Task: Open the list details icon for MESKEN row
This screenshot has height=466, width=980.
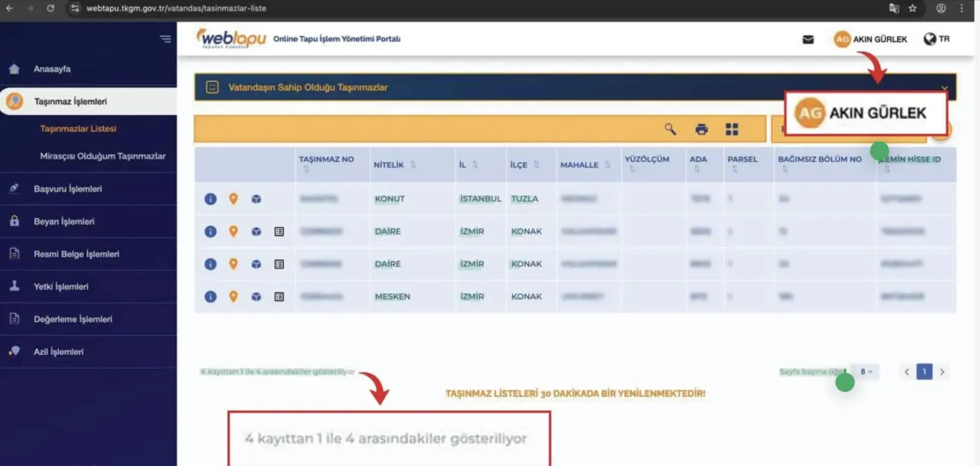Action: coord(279,296)
